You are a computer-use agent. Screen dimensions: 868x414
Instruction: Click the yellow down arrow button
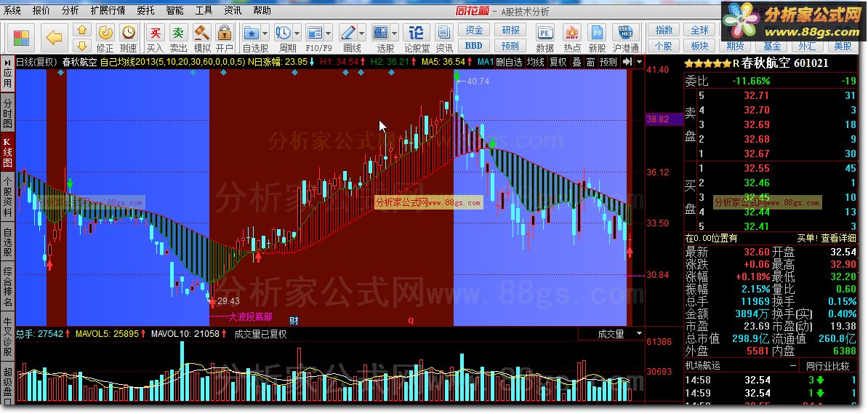coord(82,45)
